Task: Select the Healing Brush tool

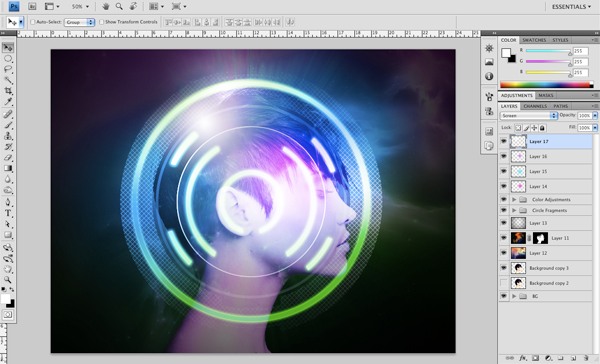Action: tap(8, 114)
